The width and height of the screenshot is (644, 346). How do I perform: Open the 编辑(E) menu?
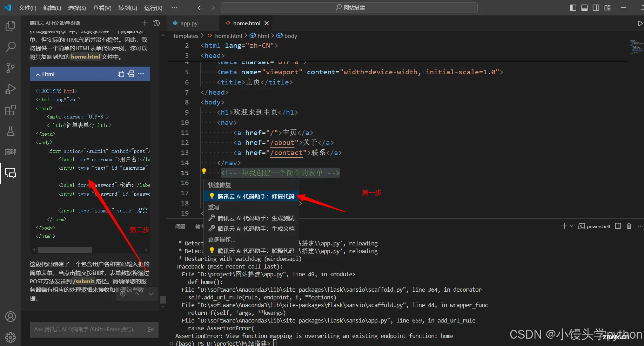pyautogui.click(x=52, y=8)
